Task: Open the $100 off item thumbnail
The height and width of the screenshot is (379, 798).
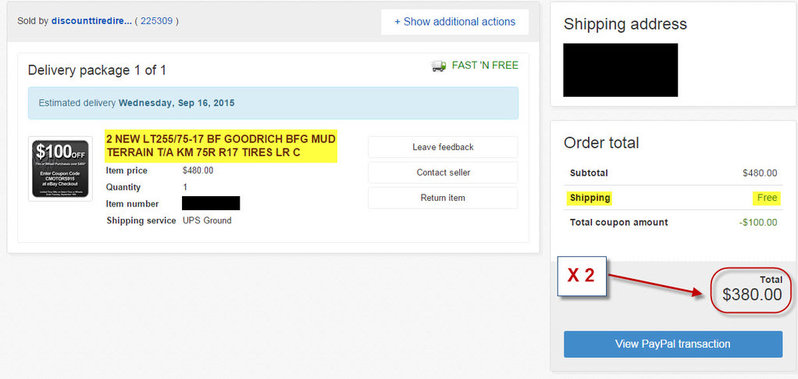Action: point(61,168)
